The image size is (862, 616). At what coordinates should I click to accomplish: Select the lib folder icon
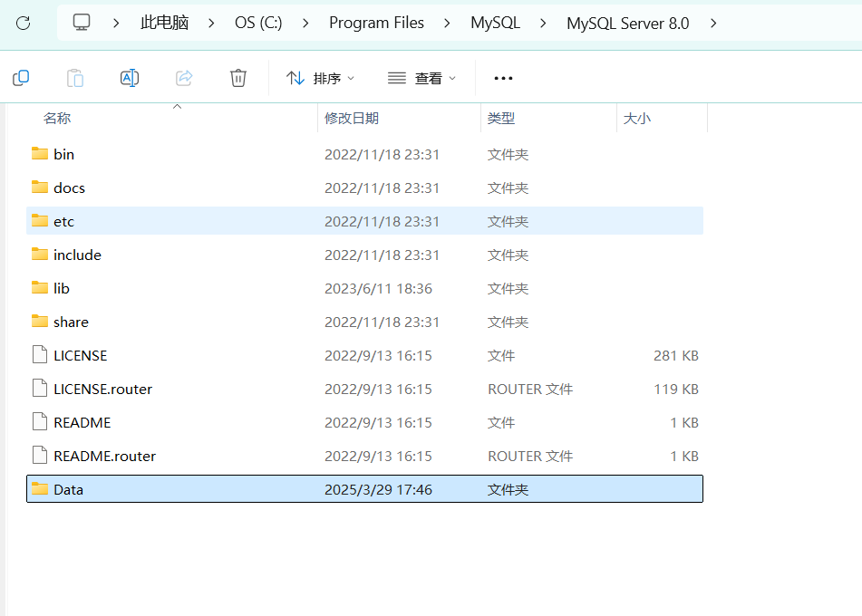(40, 287)
